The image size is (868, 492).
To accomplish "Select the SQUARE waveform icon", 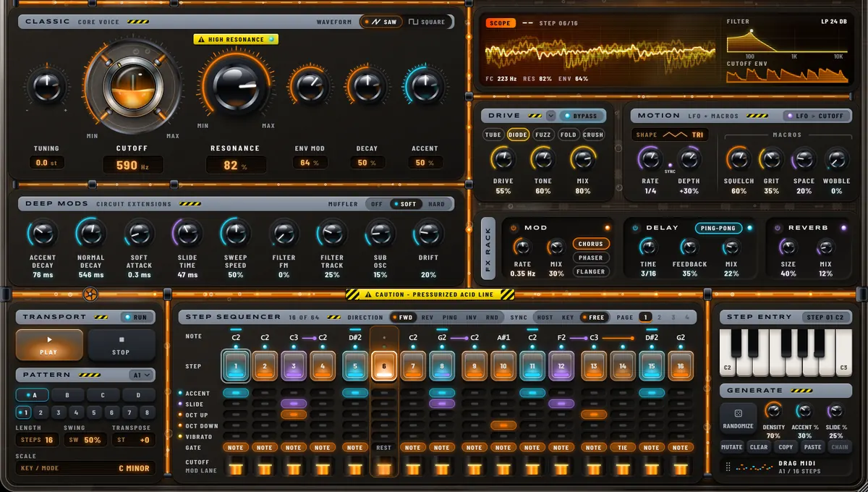I will 414,22.
